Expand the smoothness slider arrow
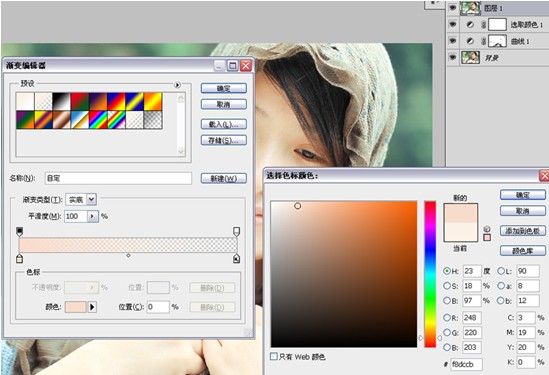Viewport: 549px width, 375px height. (92, 216)
